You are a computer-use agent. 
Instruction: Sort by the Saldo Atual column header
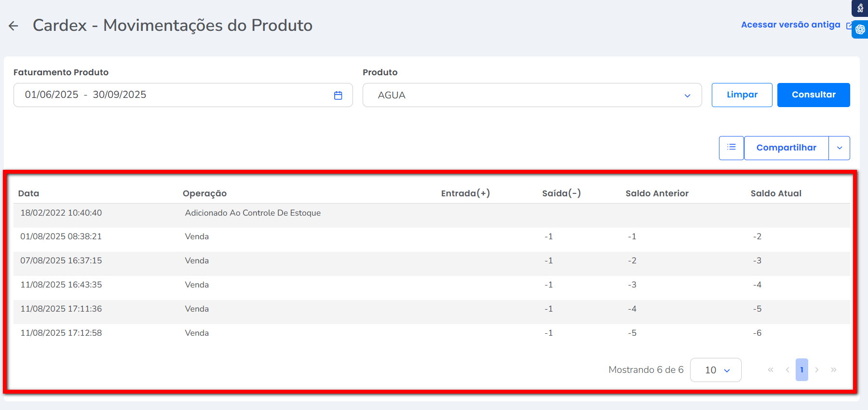(775, 193)
